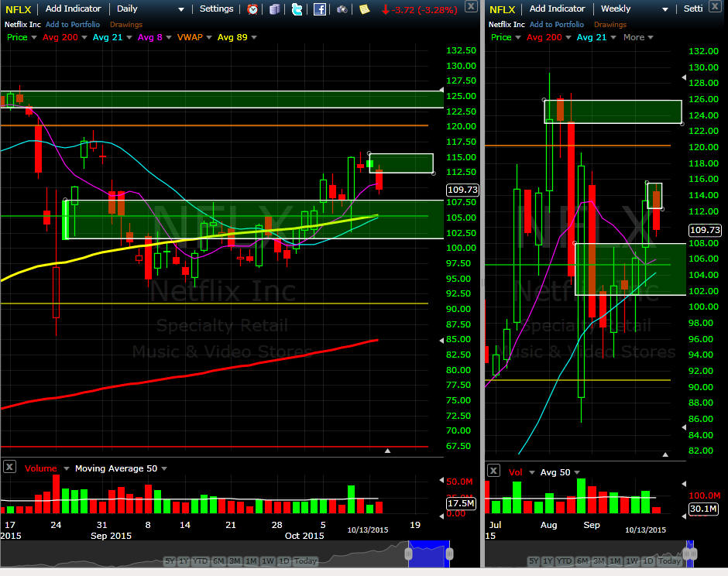Select 3M range in daily chart
Screen dimensions: 728x576
pyautogui.click(x=235, y=561)
